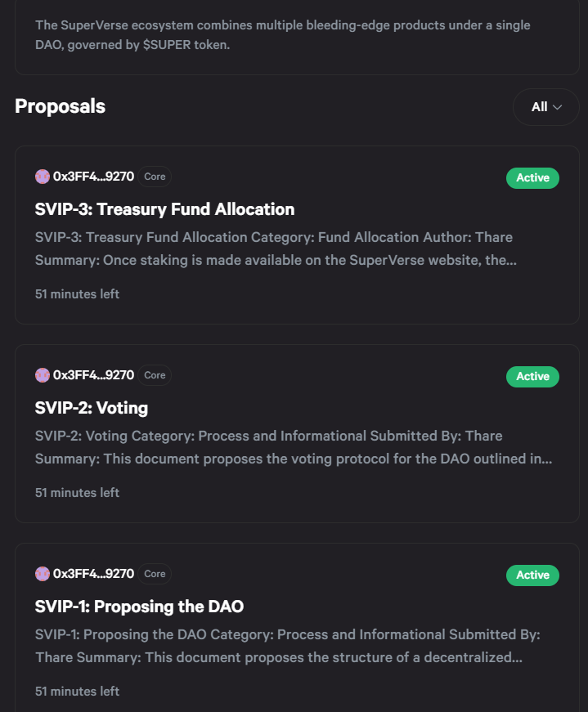Click the Core badge on SVIP-1 card
Screen dimensions: 588x712
point(155,574)
